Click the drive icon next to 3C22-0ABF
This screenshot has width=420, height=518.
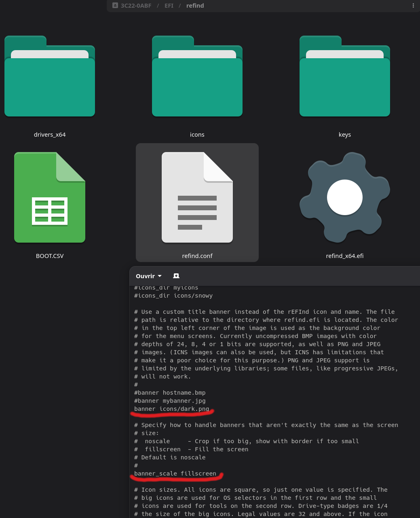(x=115, y=6)
